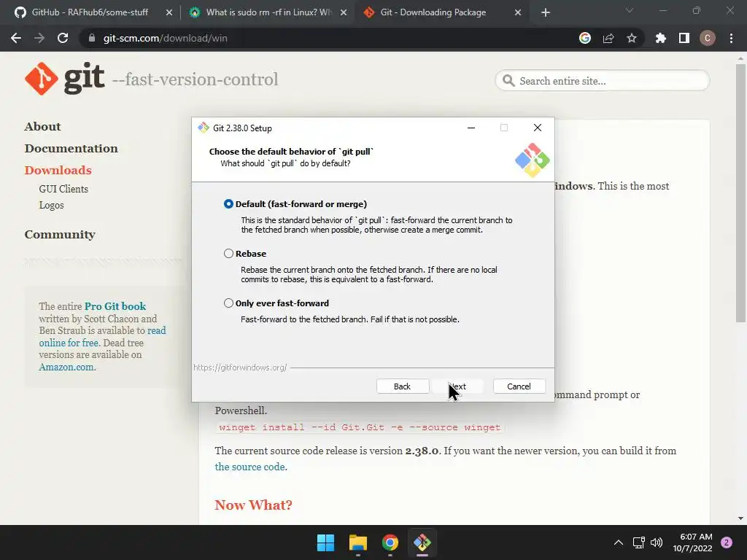Share this page via share icon
Screen dimensions: 747x560
(x=608, y=38)
